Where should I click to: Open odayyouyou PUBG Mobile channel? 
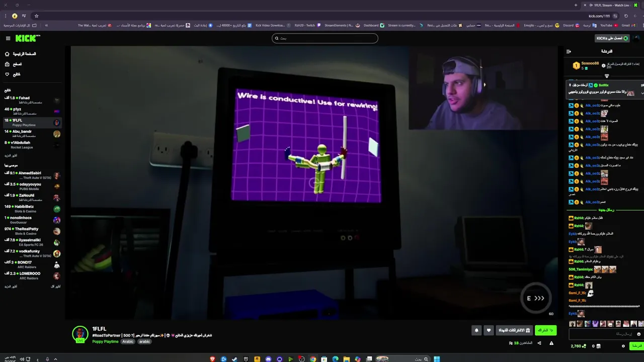point(32,186)
